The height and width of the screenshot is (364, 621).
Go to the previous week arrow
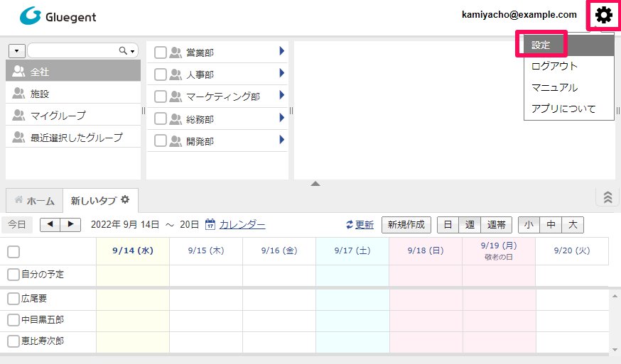50,224
